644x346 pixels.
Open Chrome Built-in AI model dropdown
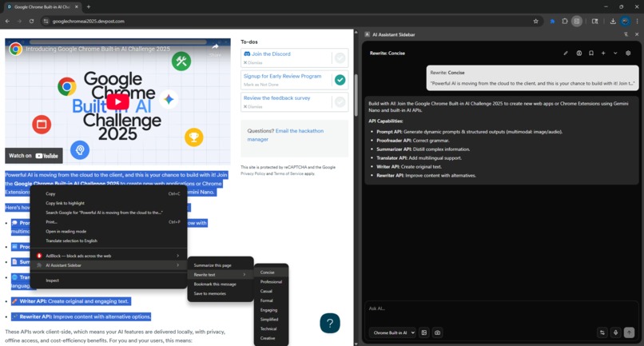point(392,333)
